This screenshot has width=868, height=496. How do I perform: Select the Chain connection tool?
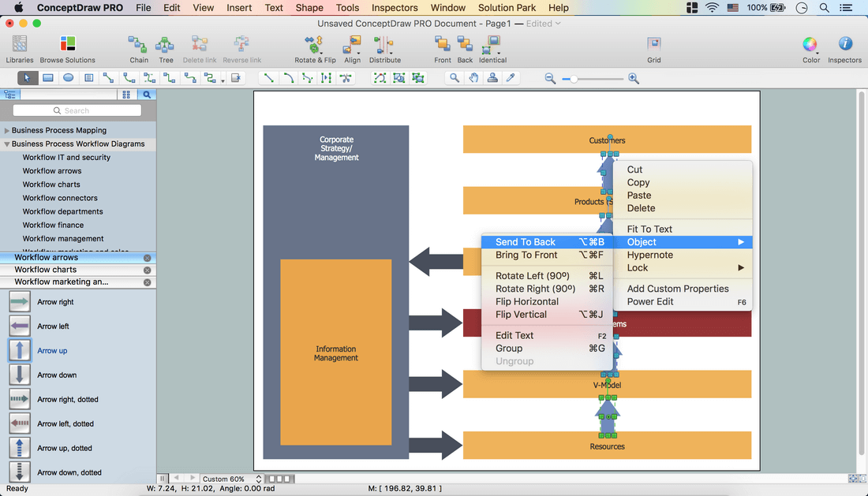tap(138, 44)
